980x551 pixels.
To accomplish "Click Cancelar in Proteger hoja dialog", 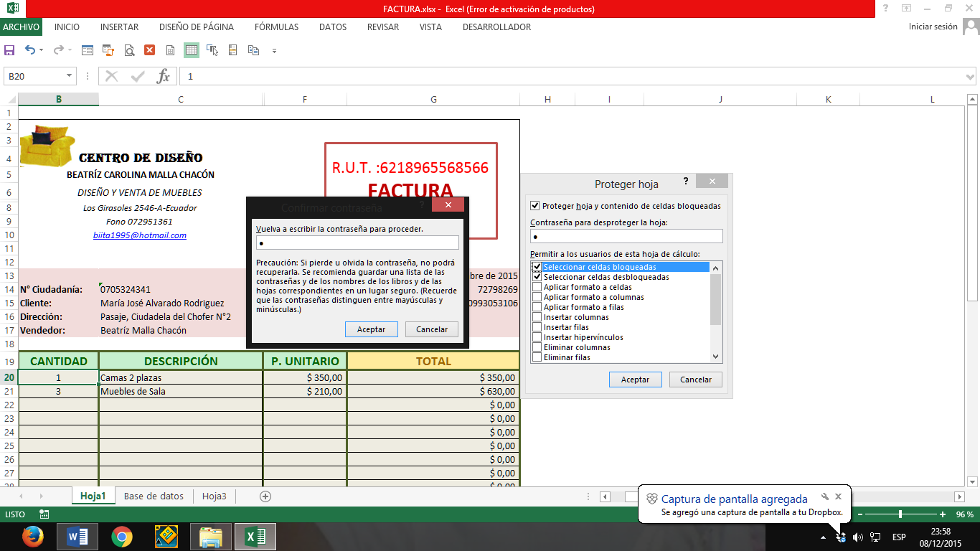I will (x=696, y=380).
